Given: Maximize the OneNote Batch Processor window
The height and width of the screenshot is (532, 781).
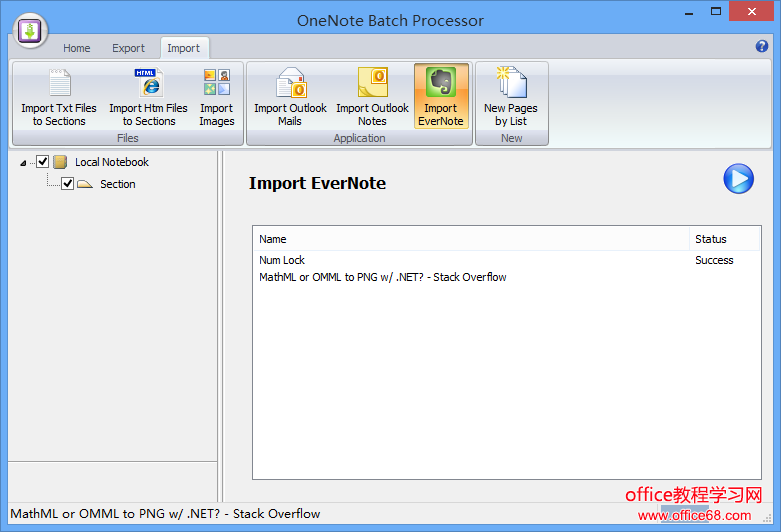Looking at the screenshot, I should point(716,11).
